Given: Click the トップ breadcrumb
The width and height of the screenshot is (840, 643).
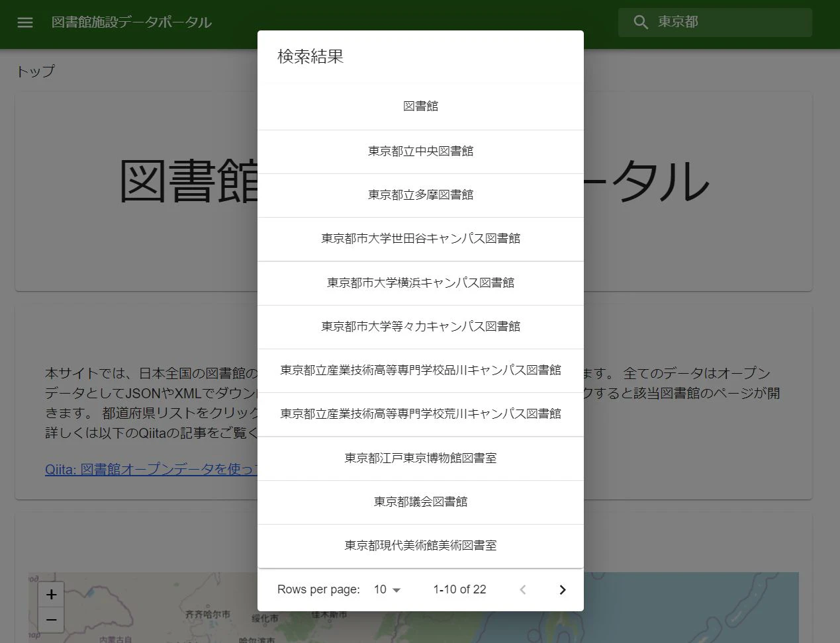Looking at the screenshot, I should coord(35,71).
